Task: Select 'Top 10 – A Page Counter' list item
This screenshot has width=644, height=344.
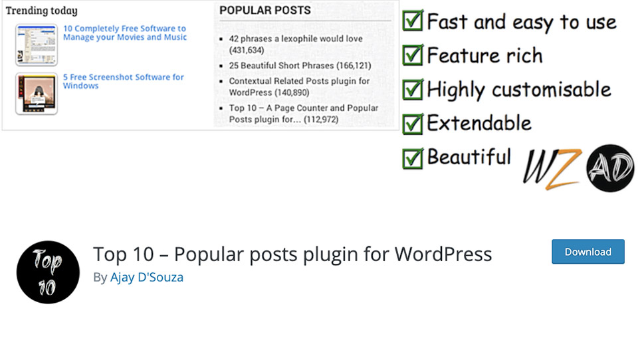Action: click(x=304, y=114)
